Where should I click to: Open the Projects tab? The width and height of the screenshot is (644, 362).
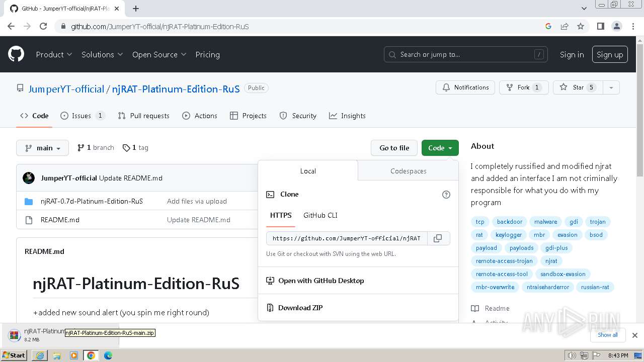(248, 116)
